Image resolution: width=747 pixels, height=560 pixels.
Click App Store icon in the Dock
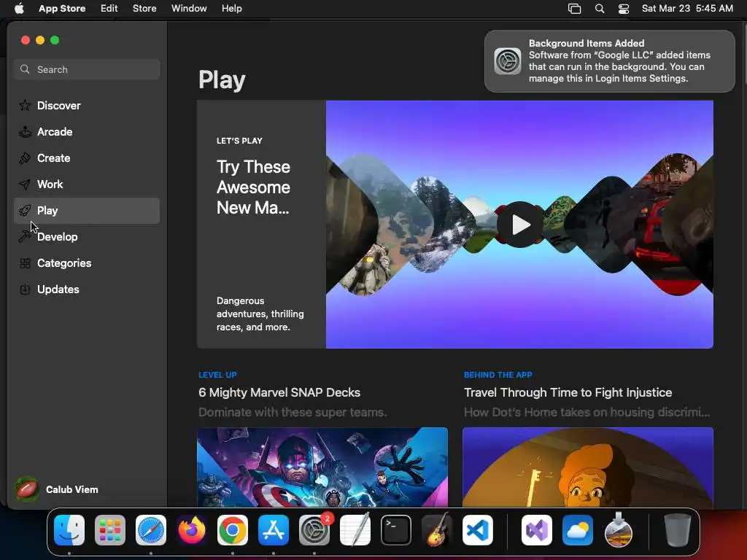point(274,530)
